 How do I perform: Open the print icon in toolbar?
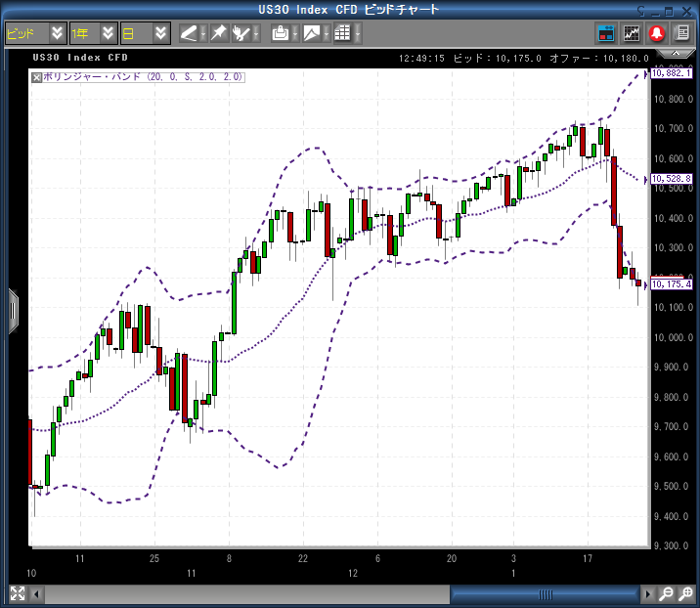(281, 33)
